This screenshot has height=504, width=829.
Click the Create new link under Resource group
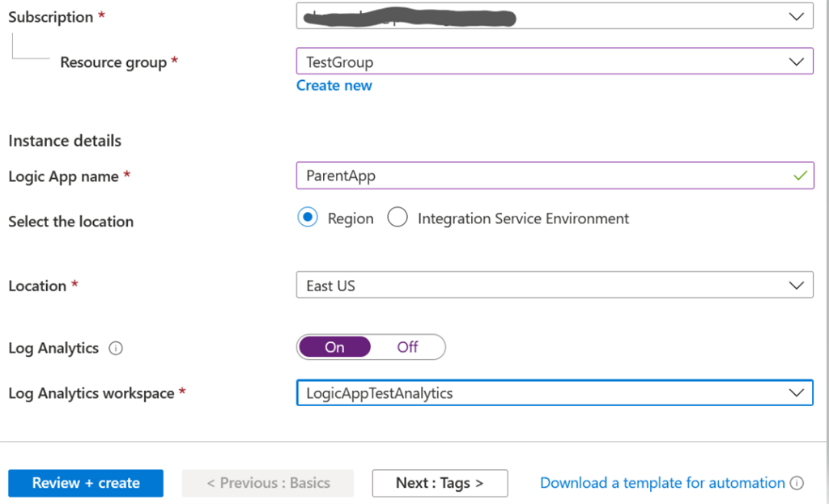(334, 85)
